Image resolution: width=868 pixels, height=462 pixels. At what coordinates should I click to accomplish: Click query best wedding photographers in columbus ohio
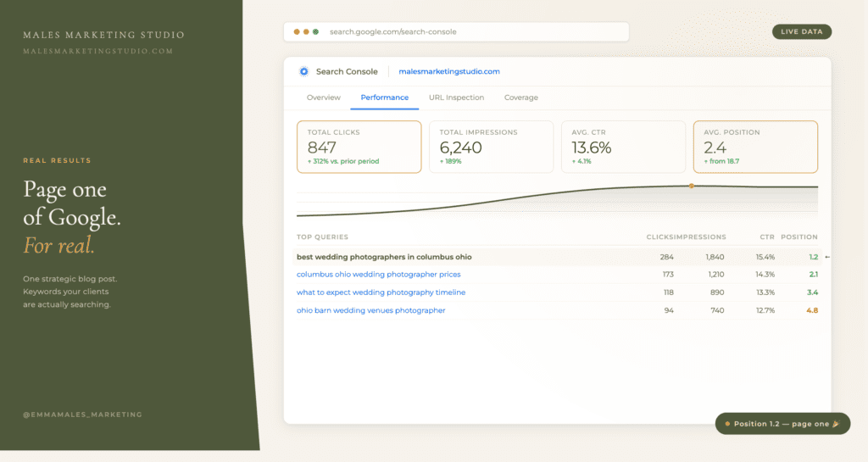coord(384,257)
